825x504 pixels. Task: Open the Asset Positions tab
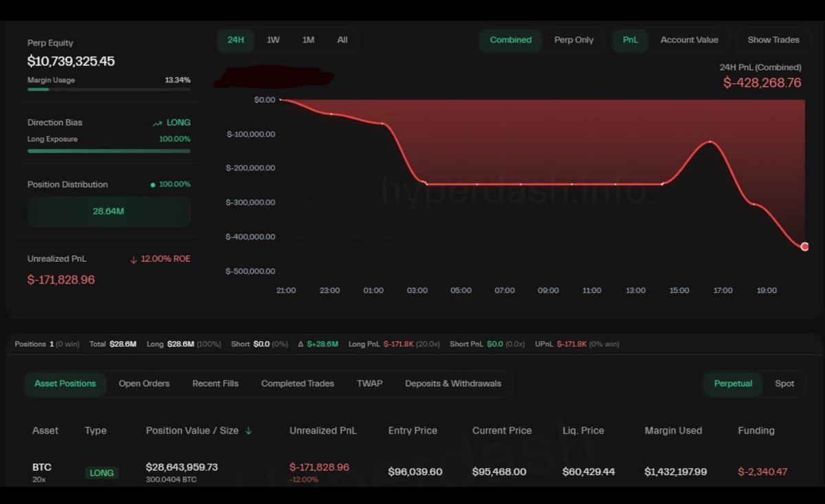tap(65, 384)
